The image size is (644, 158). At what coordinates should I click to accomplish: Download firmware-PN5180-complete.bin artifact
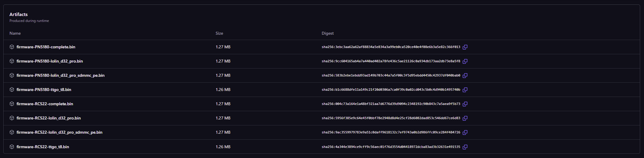coord(46,47)
